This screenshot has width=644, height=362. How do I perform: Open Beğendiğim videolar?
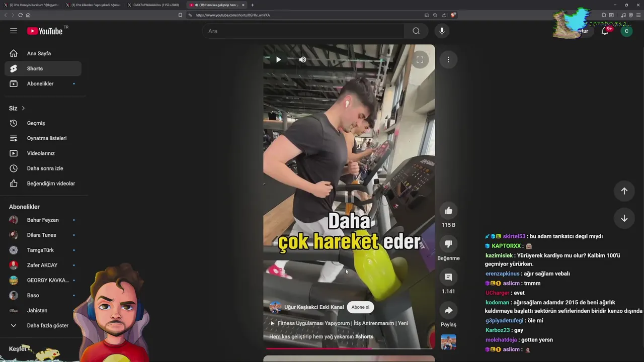pyautogui.click(x=43, y=184)
